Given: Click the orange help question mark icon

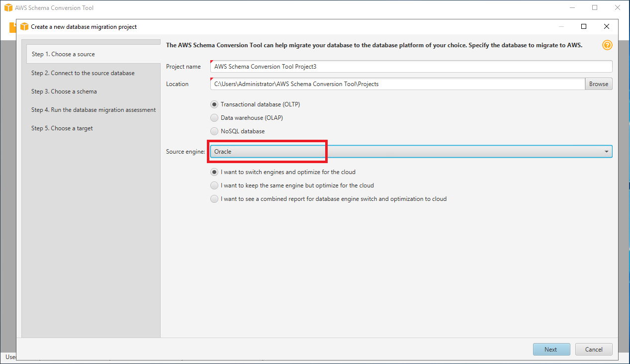Looking at the screenshot, I should (607, 45).
